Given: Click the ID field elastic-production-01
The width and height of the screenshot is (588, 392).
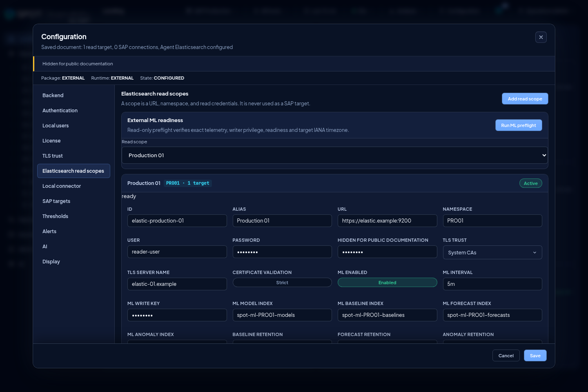Looking at the screenshot, I should pos(177,221).
